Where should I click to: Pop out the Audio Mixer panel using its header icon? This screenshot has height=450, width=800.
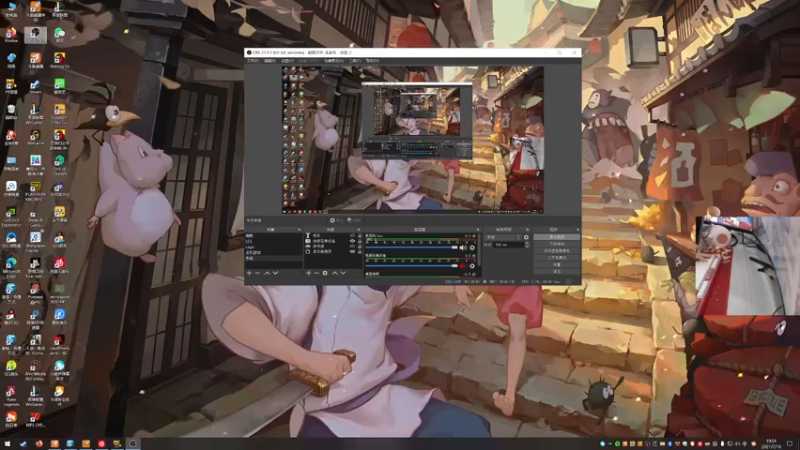tap(478, 230)
